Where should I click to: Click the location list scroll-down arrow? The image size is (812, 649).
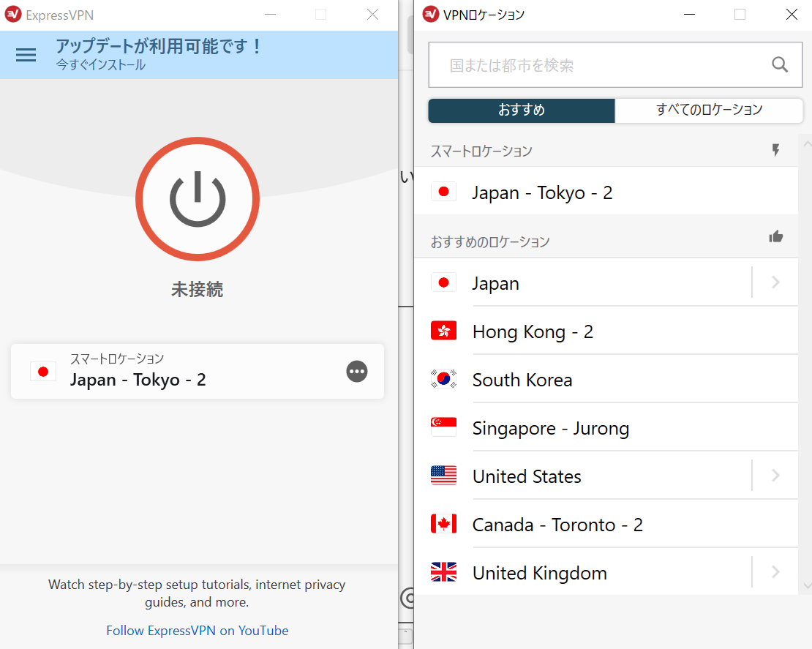[807, 585]
